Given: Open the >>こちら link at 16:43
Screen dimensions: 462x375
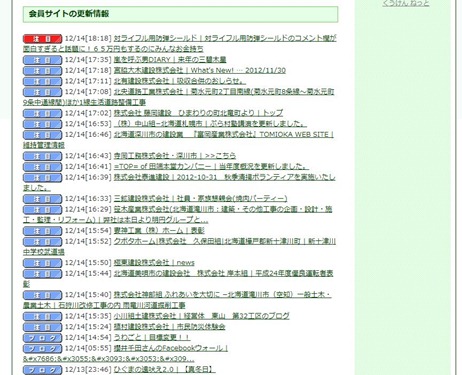Looking at the screenshot, I should coord(175,156).
